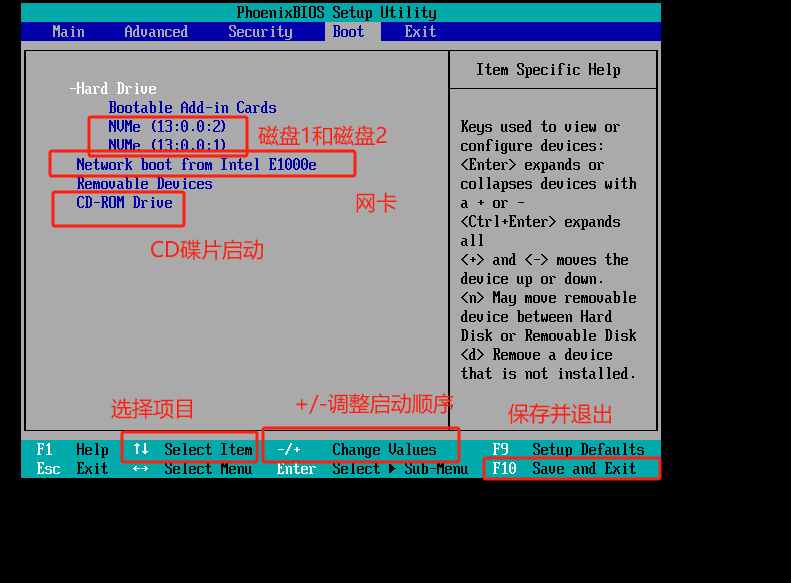Go to the Exit tab
791x583 pixels.
click(x=420, y=32)
